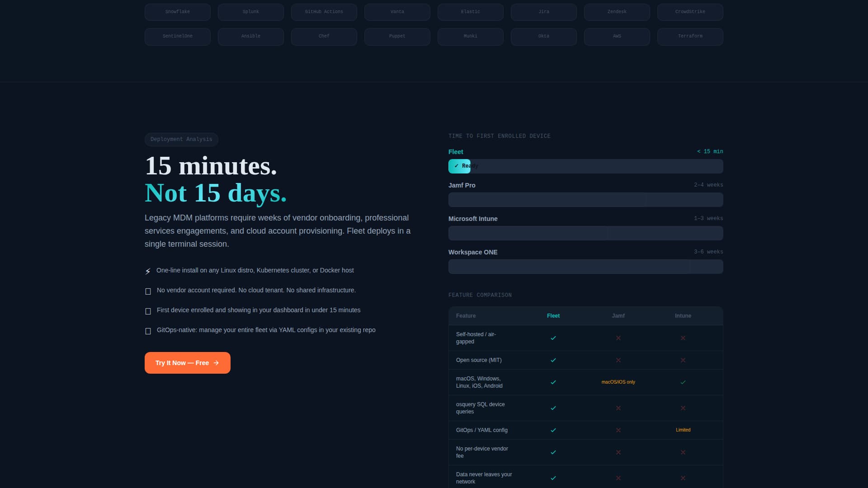The image size is (868, 488).
Task: Open the GitHub Actions integration chip
Action: 324,12
